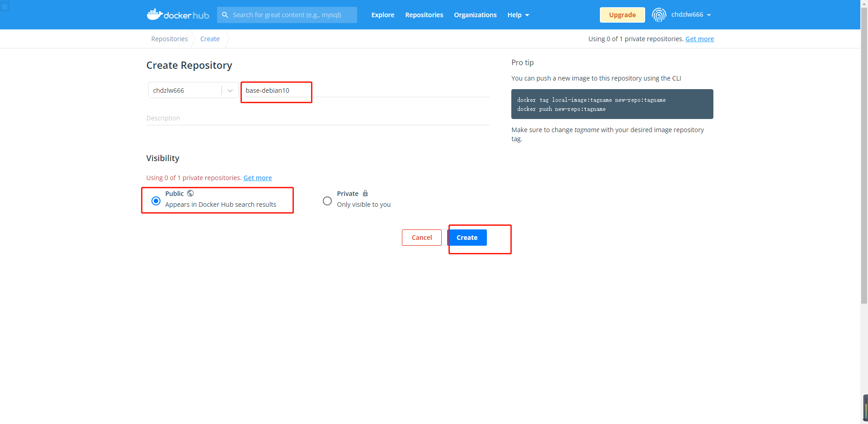Click the docker push command text

pyautogui.click(x=561, y=109)
